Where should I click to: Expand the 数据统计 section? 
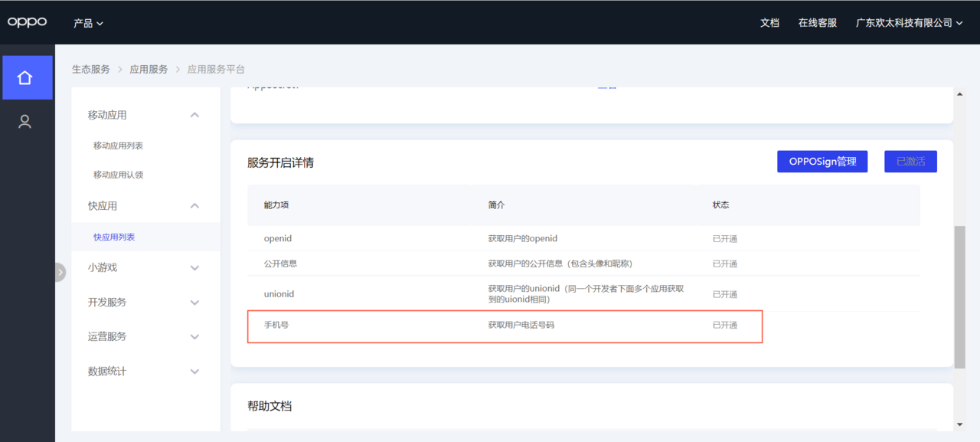145,371
